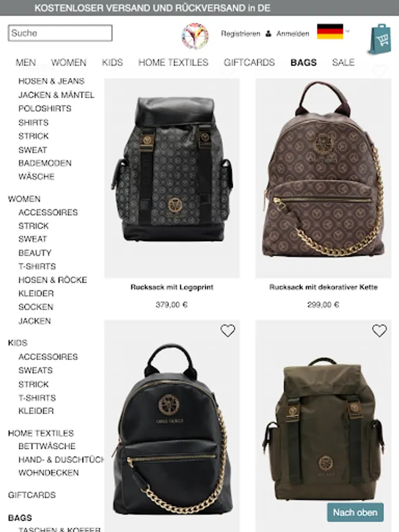Toggle faded wishlist heart above brown backpack
The image size is (399, 532).
pos(379,70)
